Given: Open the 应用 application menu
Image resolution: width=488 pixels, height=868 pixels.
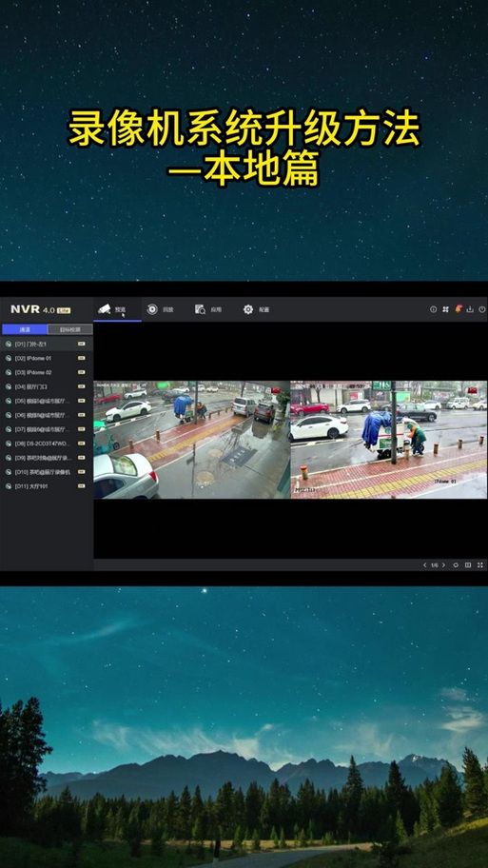Looking at the screenshot, I should click(x=208, y=309).
